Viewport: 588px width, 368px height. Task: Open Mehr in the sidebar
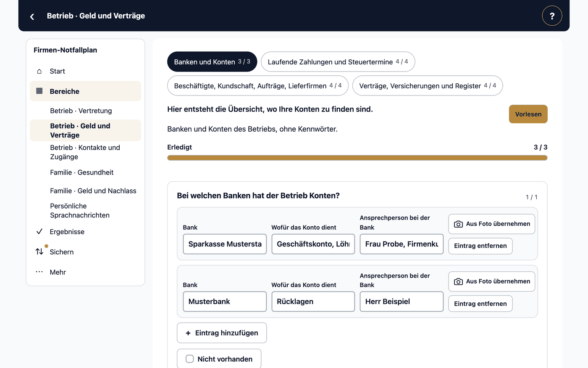pyautogui.click(x=85, y=272)
